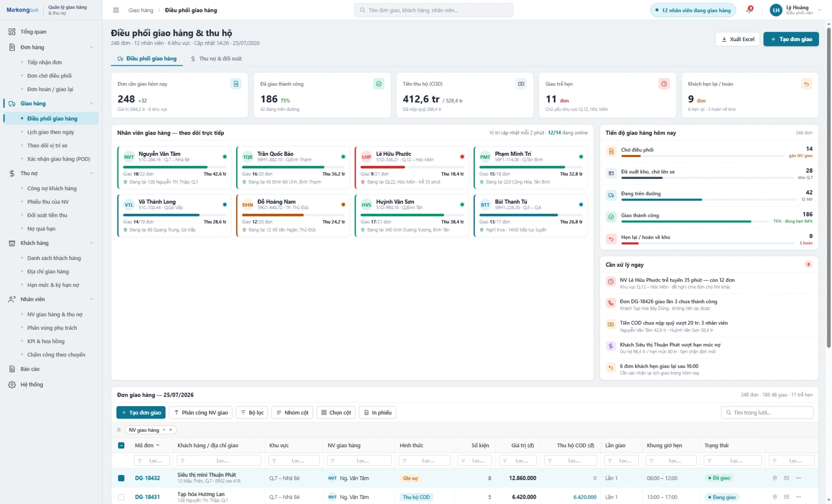
Task: Switch to Thu nợ & đối soát tab
Action: pyautogui.click(x=216, y=58)
